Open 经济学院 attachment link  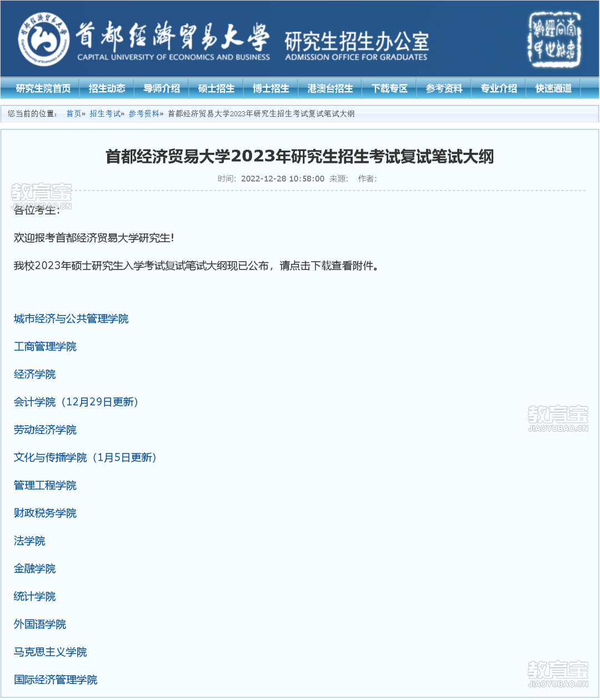point(35,374)
